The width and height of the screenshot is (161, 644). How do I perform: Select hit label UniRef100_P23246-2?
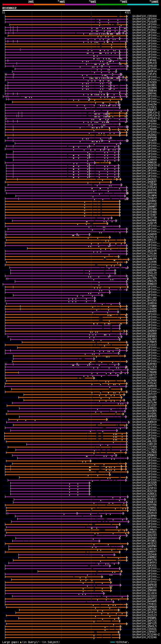point(146,635)
